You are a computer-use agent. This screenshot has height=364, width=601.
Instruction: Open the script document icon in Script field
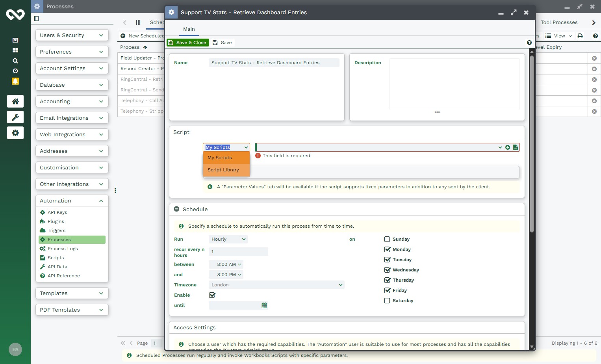coord(516,147)
